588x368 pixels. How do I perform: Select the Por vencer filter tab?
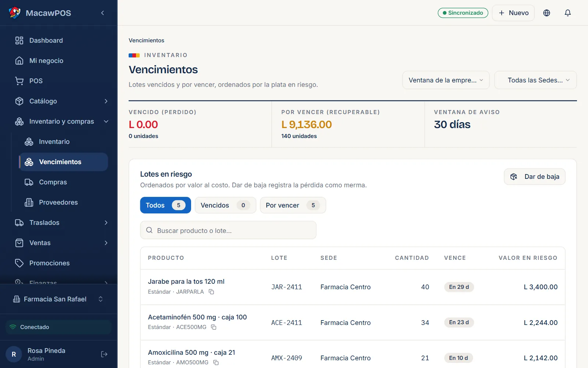[293, 205]
